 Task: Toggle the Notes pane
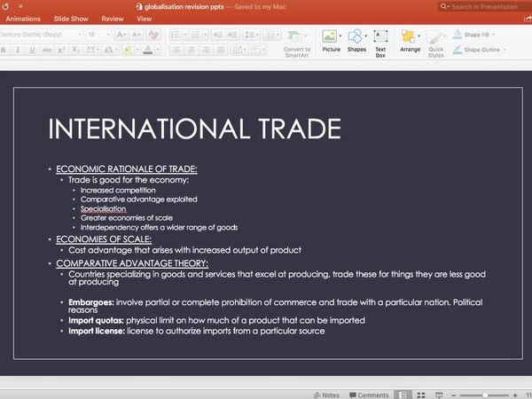[x=326, y=395]
